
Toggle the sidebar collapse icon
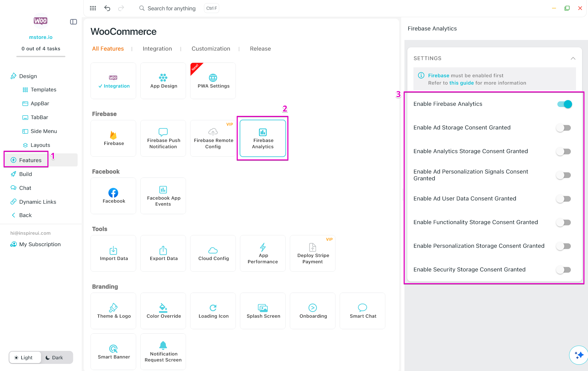pos(74,22)
